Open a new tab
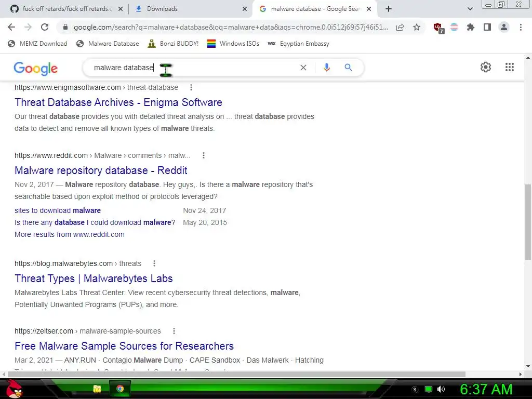 pos(389,9)
